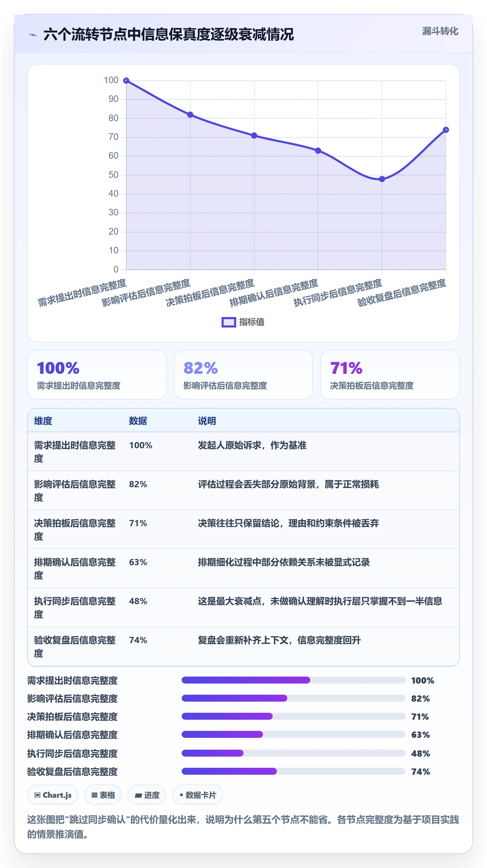
Task: Click the chart data point at value 100
Action: [126, 81]
